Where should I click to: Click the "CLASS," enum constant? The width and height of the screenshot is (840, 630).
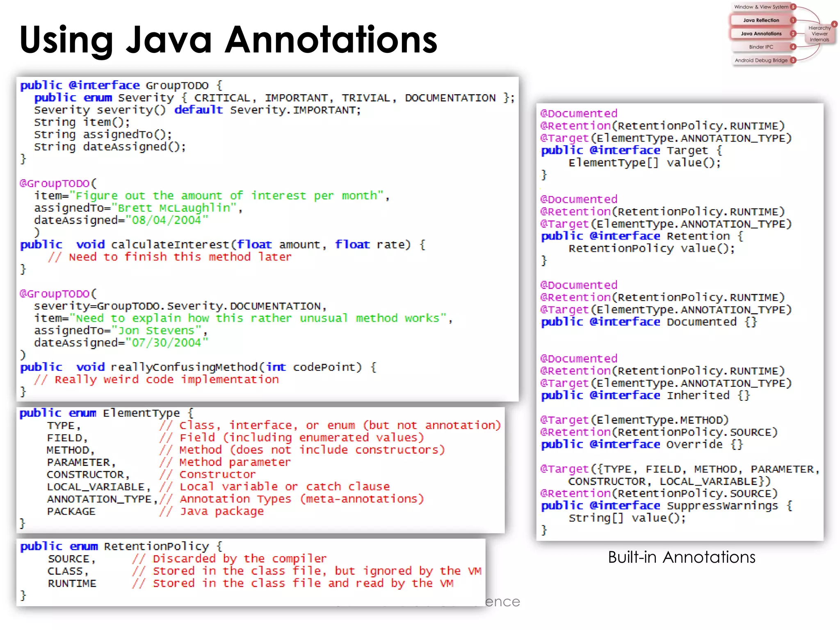[x=68, y=571]
